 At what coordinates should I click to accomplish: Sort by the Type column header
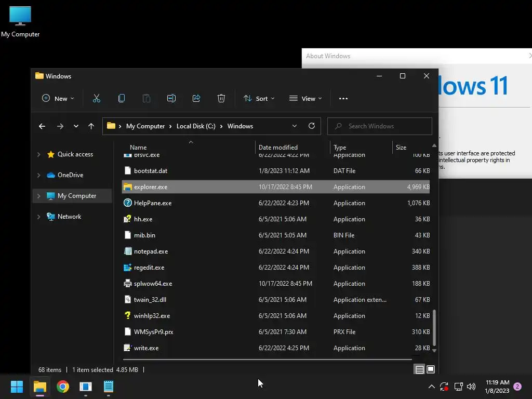pos(340,147)
